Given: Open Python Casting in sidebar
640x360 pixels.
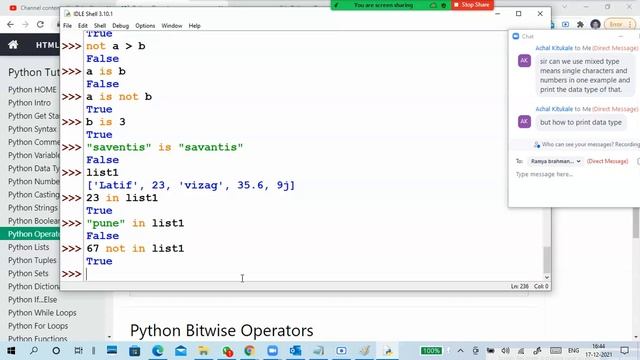Looking at the screenshot, I should (33, 195).
